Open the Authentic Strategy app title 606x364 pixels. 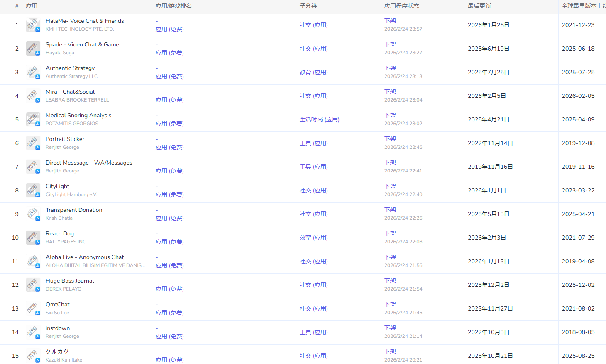point(70,68)
